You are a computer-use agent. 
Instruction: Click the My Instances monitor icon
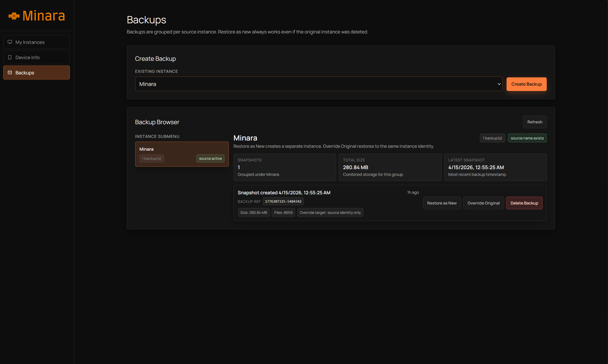tap(10, 42)
